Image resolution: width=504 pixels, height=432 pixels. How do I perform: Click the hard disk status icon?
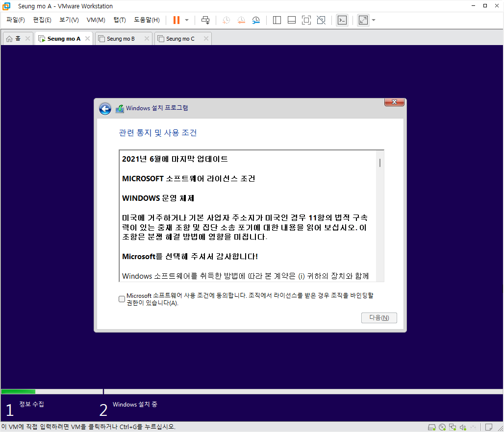click(x=432, y=427)
